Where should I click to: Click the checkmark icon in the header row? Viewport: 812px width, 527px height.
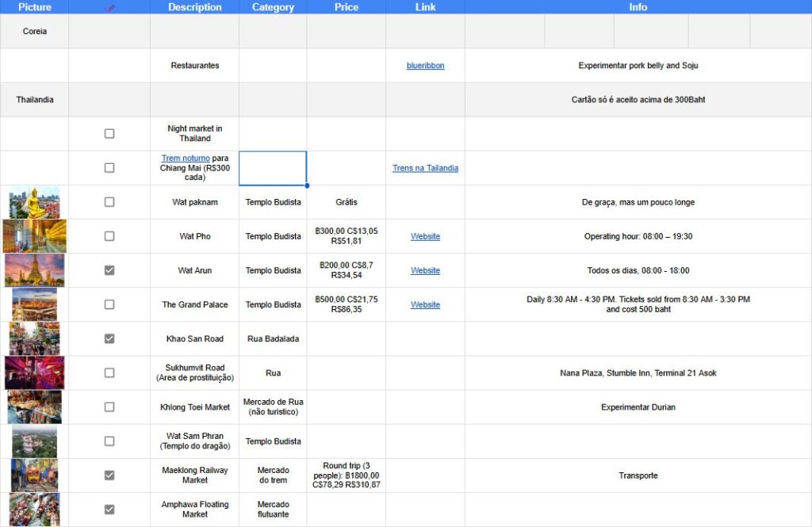pyautogui.click(x=109, y=7)
